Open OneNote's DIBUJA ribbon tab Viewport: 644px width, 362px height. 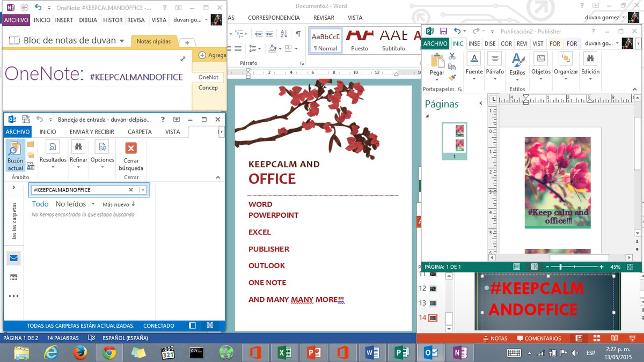coord(88,20)
